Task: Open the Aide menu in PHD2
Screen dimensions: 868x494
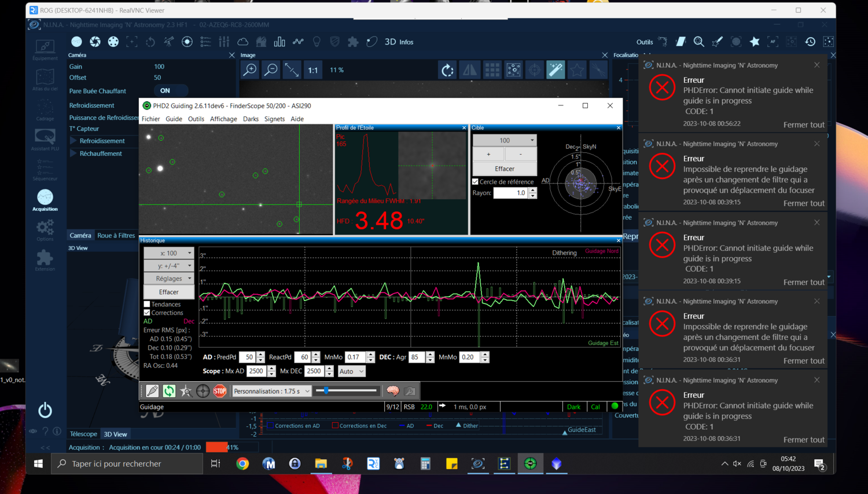Action: [297, 119]
